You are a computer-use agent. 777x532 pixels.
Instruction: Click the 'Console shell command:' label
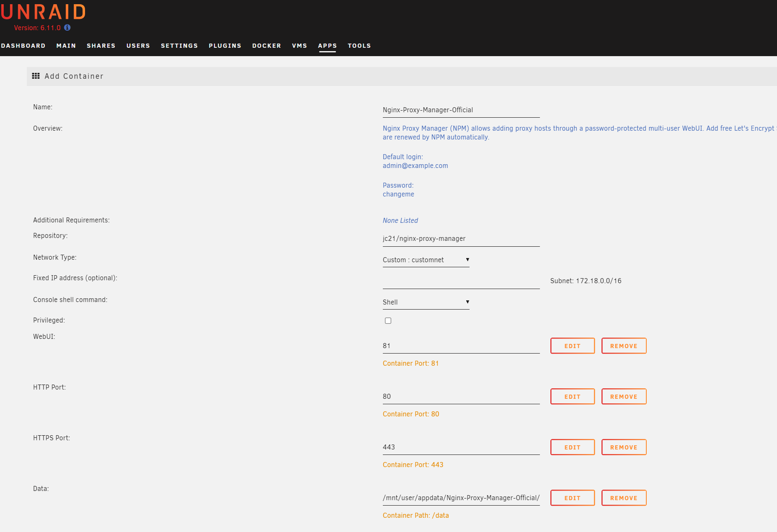tap(70, 300)
